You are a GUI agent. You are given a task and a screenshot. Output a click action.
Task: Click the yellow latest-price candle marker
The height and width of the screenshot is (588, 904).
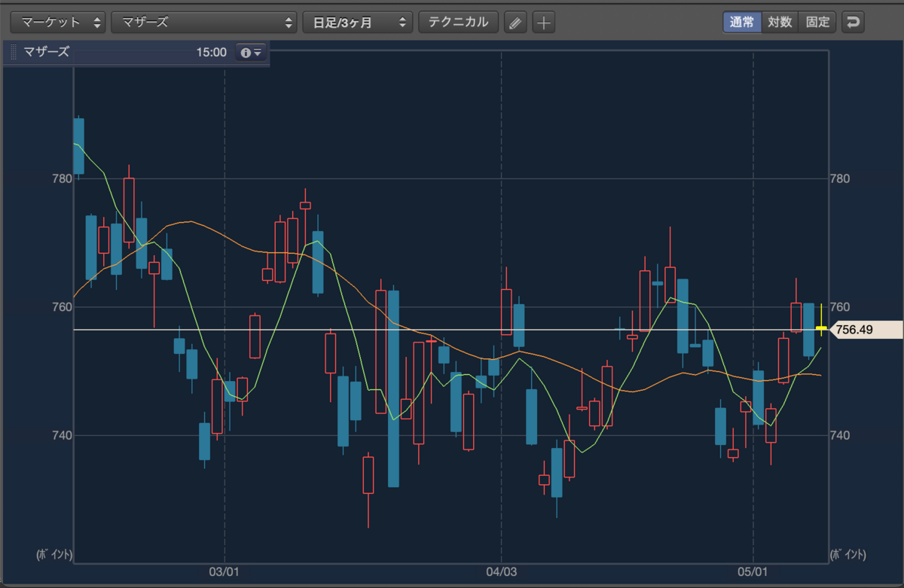[x=821, y=328]
